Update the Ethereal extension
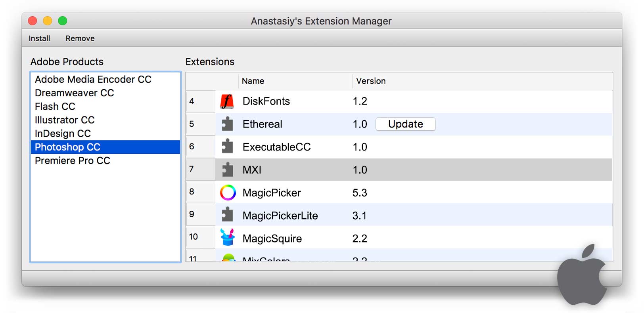 pyautogui.click(x=405, y=124)
